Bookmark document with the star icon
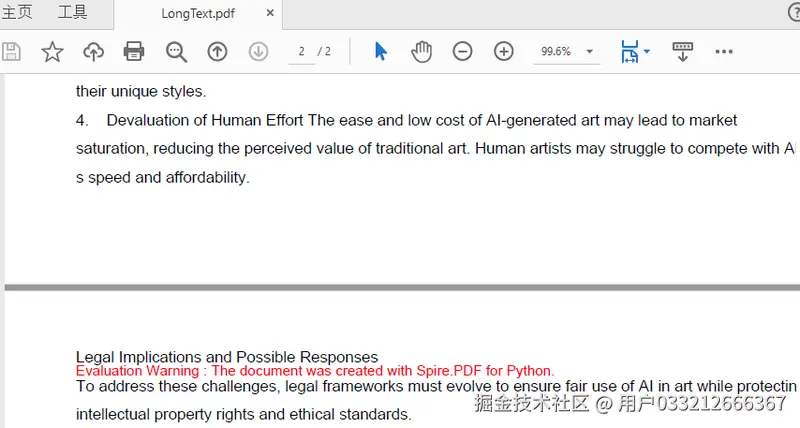Image resolution: width=800 pixels, height=428 pixels. pos(52,52)
